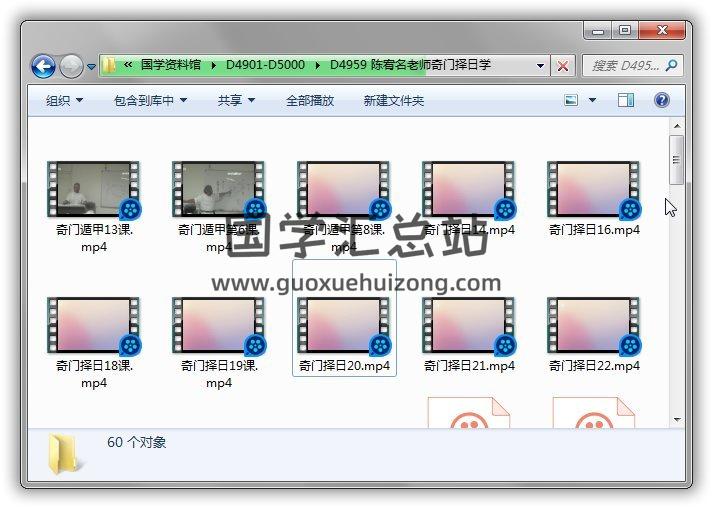Click the 新建文件夹 button
The height and width of the screenshot is (509, 713).
coord(393,101)
